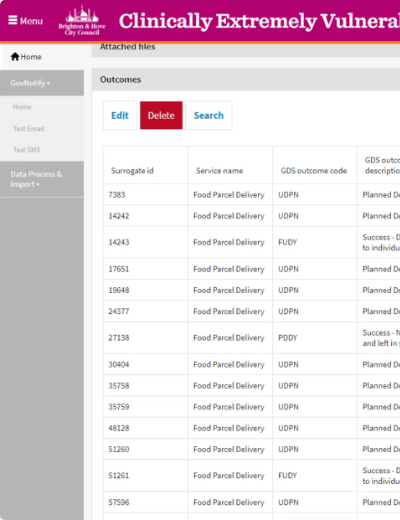Sort by Surrogate id column header
This screenshot has width=400, height=520.
tap(132, 171)
